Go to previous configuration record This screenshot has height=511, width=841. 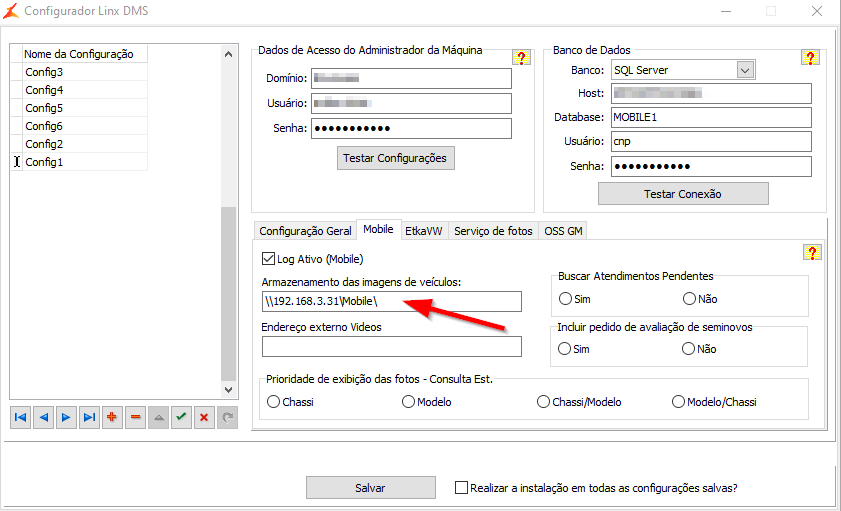point(43,417)
